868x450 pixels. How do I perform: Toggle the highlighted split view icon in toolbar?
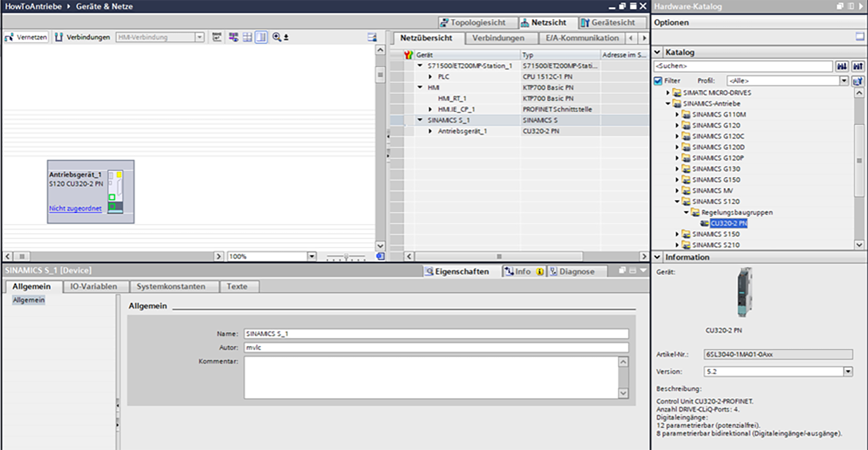click(x=262, y=37)
